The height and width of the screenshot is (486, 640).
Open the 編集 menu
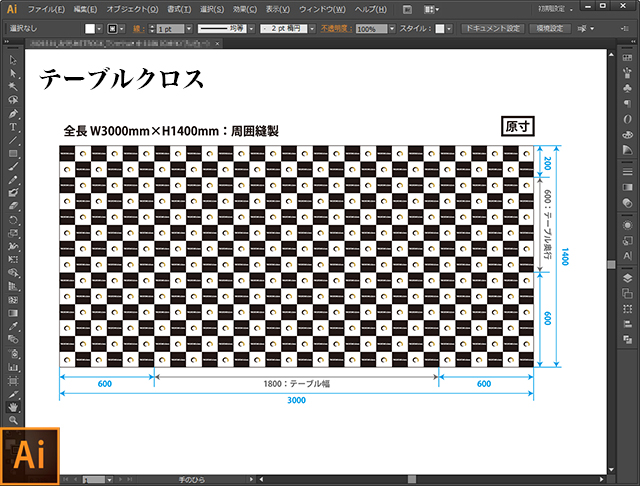click(x=85, y=9)
